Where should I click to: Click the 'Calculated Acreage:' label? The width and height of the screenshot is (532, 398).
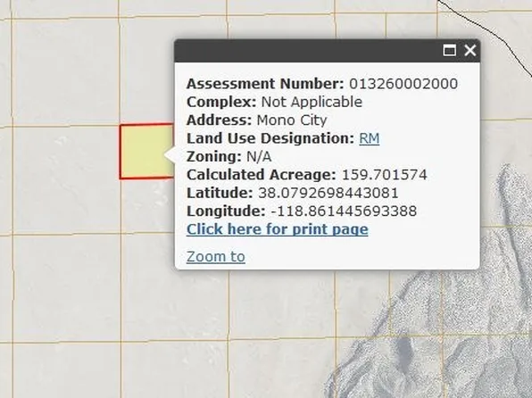click(x=262, y=175)
